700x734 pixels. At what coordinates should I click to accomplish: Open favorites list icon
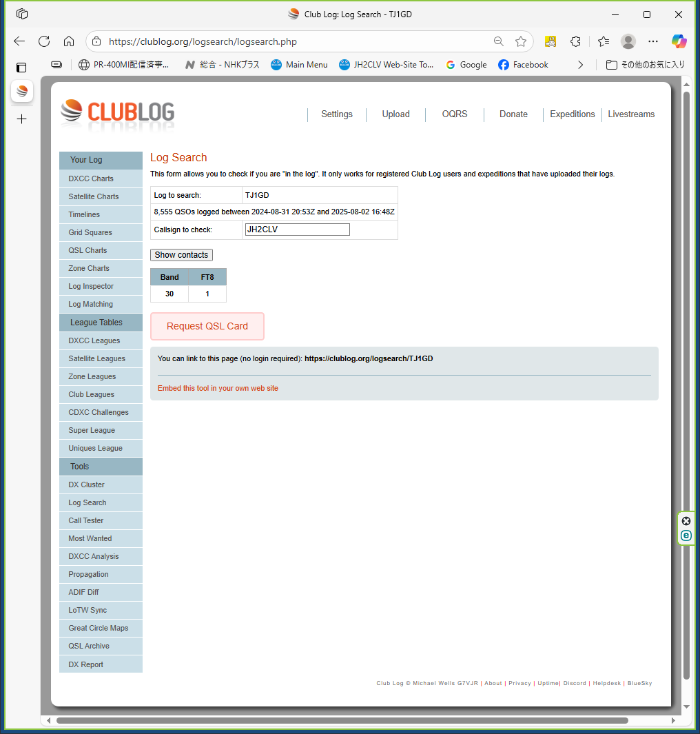(x=604, y=41)
